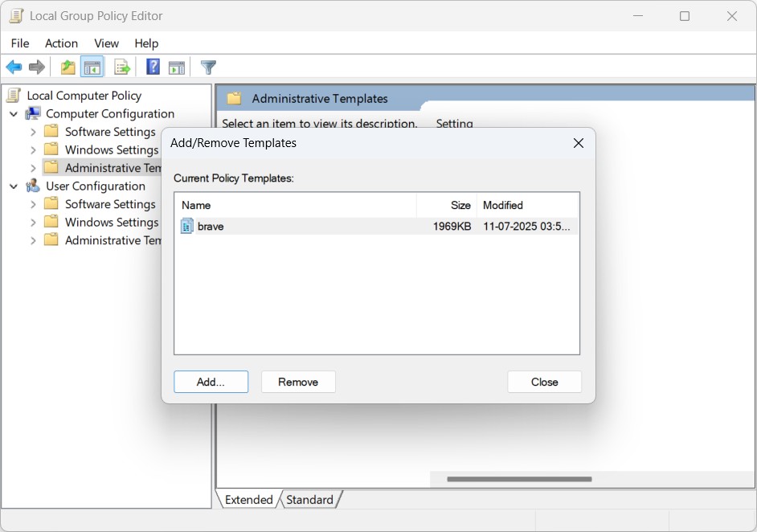The height and width of the screenshot is (532, 757).
Task: Click the Forward navigation arrow
Action: [37, 67]
